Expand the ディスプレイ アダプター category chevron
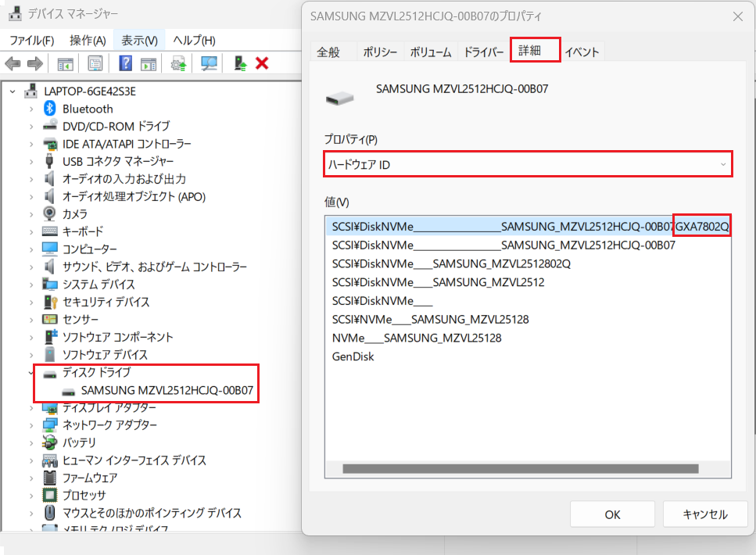Image resolution: width=756 pixels, height=555 pixels. point(31,407)
